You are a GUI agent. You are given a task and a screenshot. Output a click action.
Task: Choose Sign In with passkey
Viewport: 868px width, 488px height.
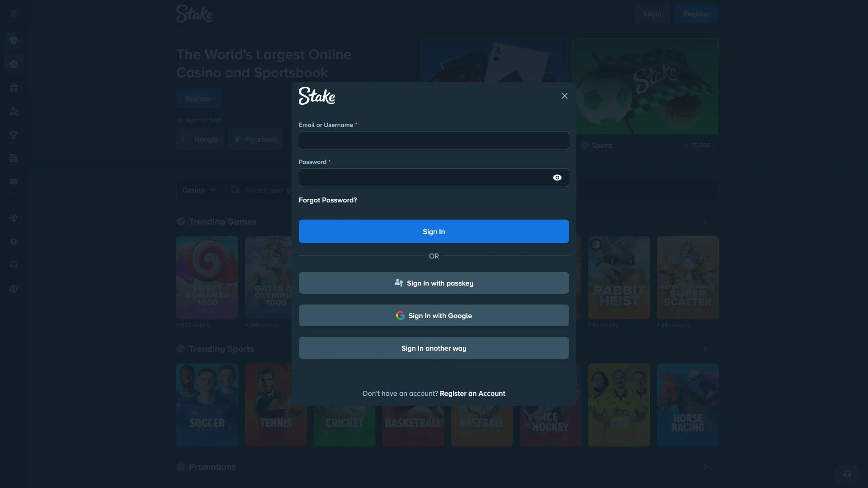pyautogui.click(x=434, y=283)
